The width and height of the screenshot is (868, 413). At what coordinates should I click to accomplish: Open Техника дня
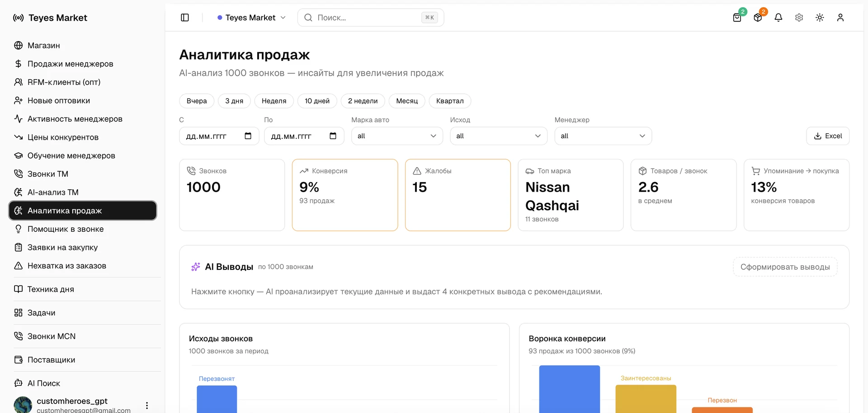click(85, 289)
